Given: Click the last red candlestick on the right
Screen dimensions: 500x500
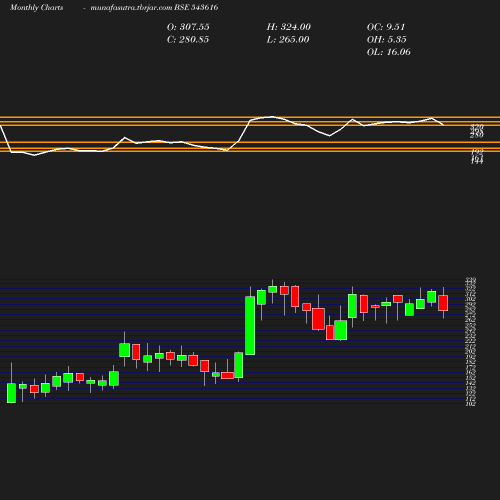Looking at the screenshot, I should [443, 303].
